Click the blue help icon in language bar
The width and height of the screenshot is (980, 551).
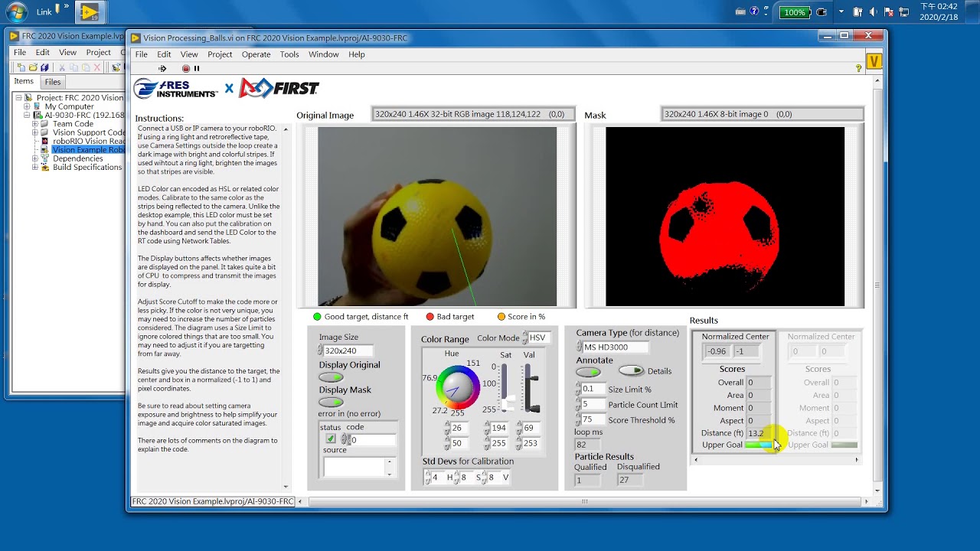(x=755, y=11)
